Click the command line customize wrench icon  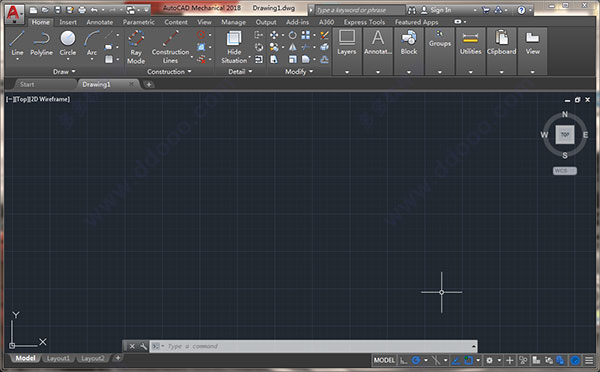point(143,346)
